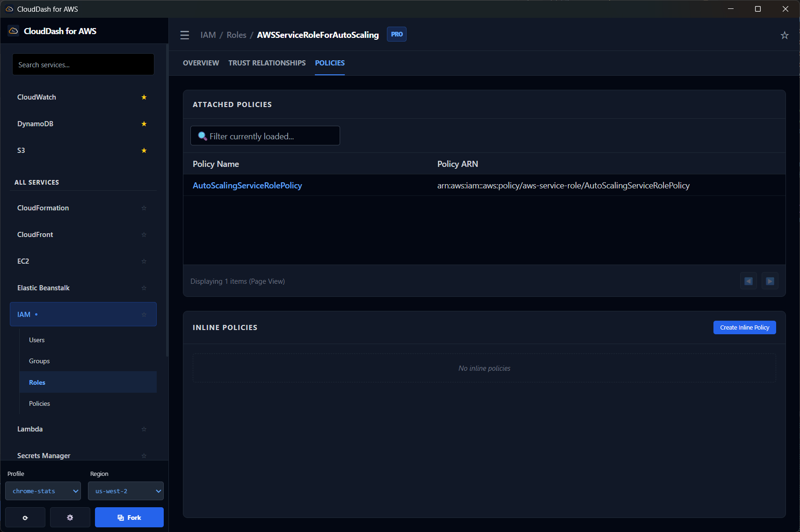Toggle the DynamoDB favorite star off
Image resolution: width=800 pixels, height=532 pixels.
[144, 124]
